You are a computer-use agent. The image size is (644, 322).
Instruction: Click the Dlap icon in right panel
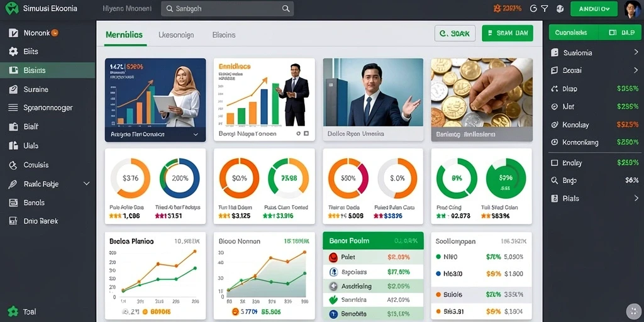point(555,89)
